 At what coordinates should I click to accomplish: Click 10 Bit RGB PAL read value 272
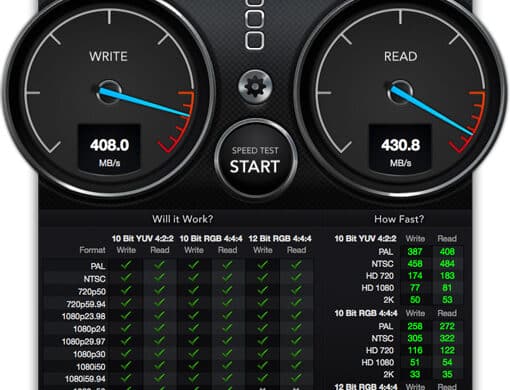(x=447, y=326)
